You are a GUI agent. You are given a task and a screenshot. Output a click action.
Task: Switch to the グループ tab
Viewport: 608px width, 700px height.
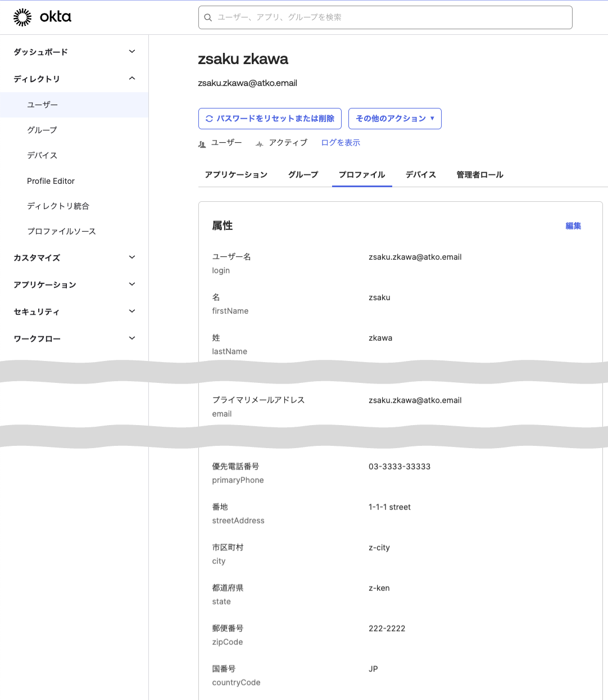(303, 175)
